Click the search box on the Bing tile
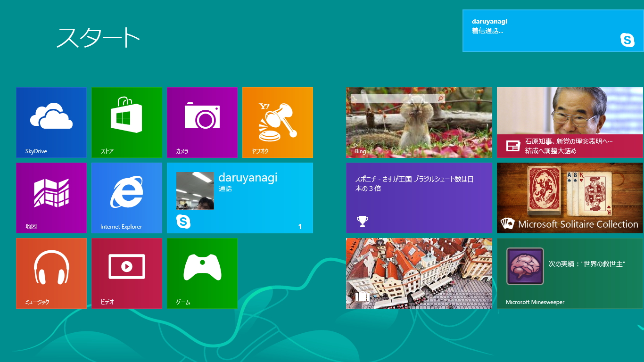 pyautogui.click(x=397, y=99)
